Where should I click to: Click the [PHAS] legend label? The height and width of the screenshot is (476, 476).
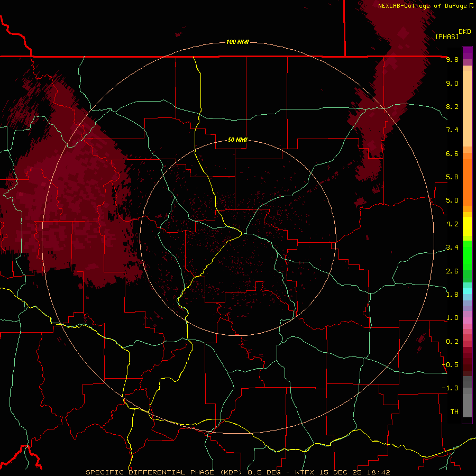[447, 36]
